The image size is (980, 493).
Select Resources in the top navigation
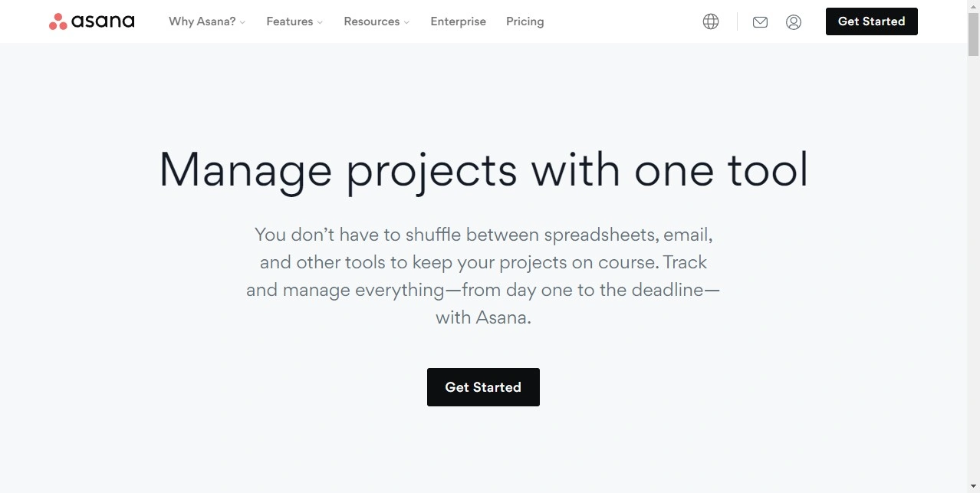point(371,21)
